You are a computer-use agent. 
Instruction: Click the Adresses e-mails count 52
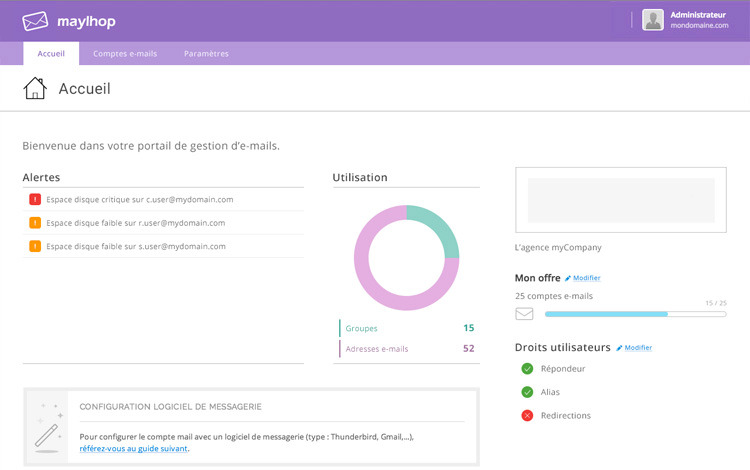pos(469,349)
